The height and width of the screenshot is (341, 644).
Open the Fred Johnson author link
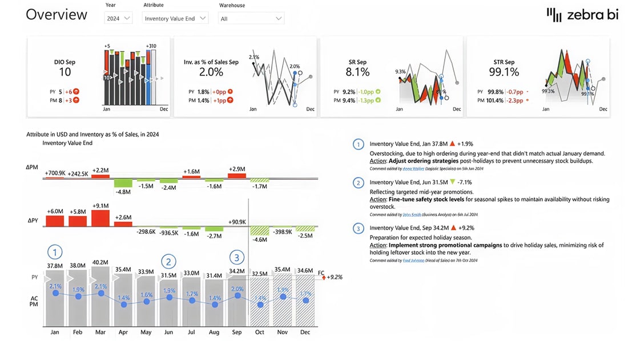point(412,260)
